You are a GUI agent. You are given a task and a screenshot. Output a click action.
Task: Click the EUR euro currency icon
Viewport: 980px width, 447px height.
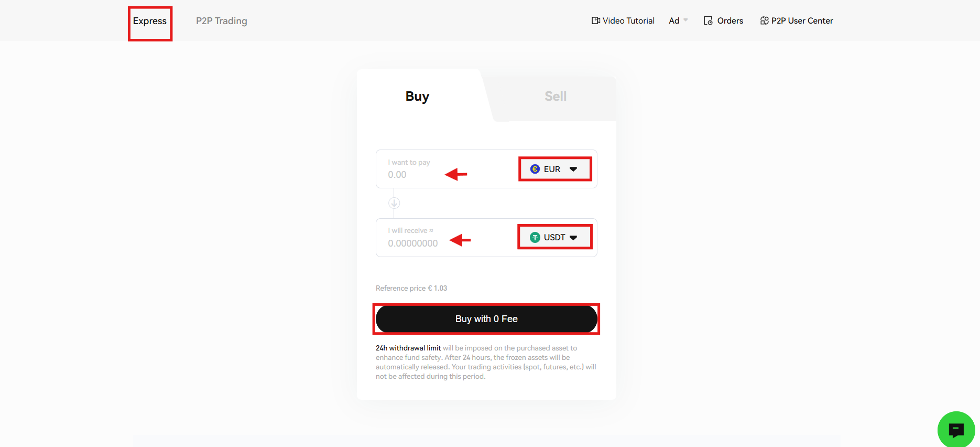pyautogui.click(x=534, y=169)
